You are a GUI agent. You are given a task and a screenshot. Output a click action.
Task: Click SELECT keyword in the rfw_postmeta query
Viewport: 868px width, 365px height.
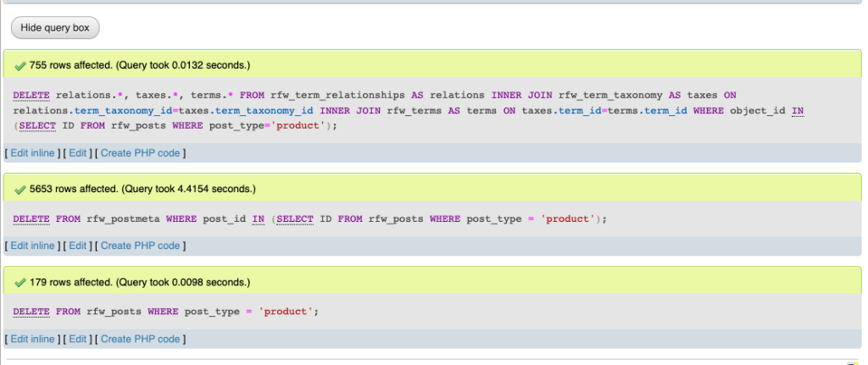coord(295,218)
